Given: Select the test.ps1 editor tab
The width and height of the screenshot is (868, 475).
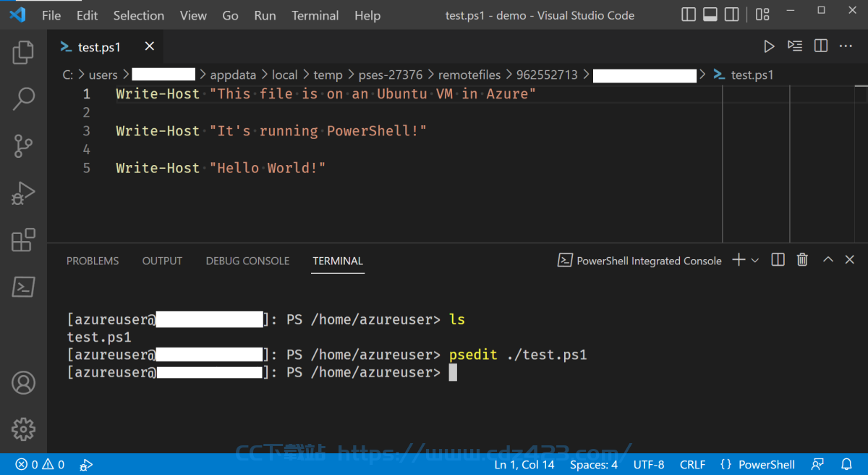Looking at the screenshot, I should [x=106, y=47].
